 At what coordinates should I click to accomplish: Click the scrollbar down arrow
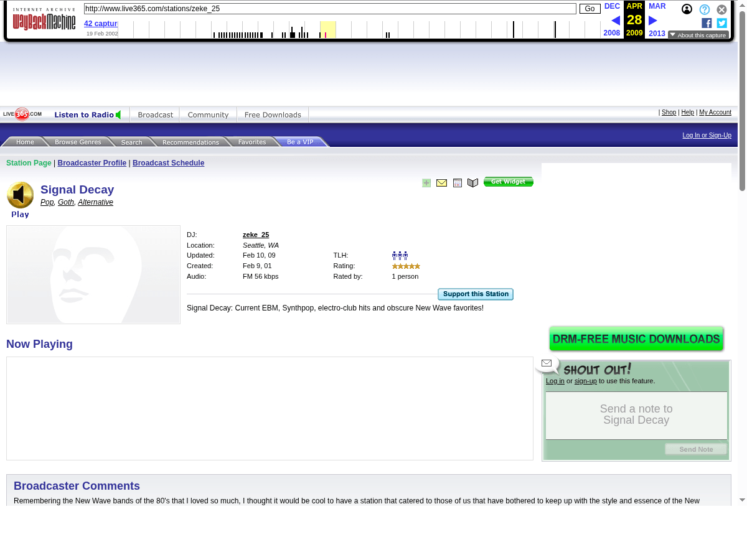point(742,500)
